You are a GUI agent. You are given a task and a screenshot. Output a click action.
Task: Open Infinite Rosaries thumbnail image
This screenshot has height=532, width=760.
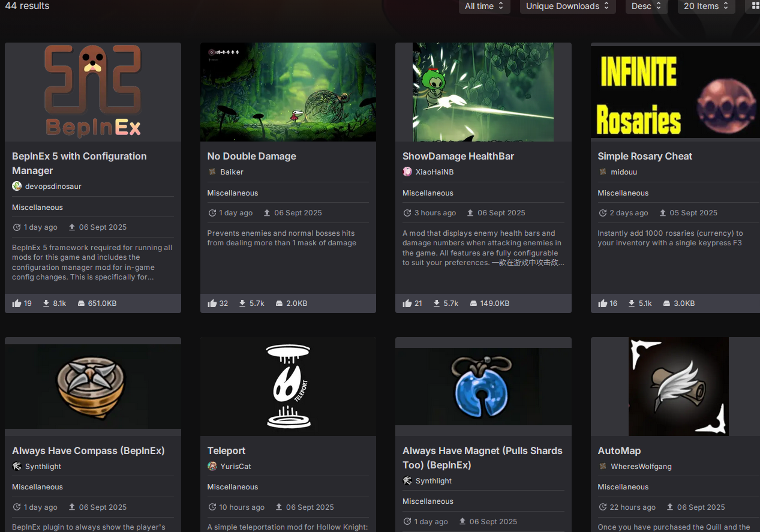675,92
